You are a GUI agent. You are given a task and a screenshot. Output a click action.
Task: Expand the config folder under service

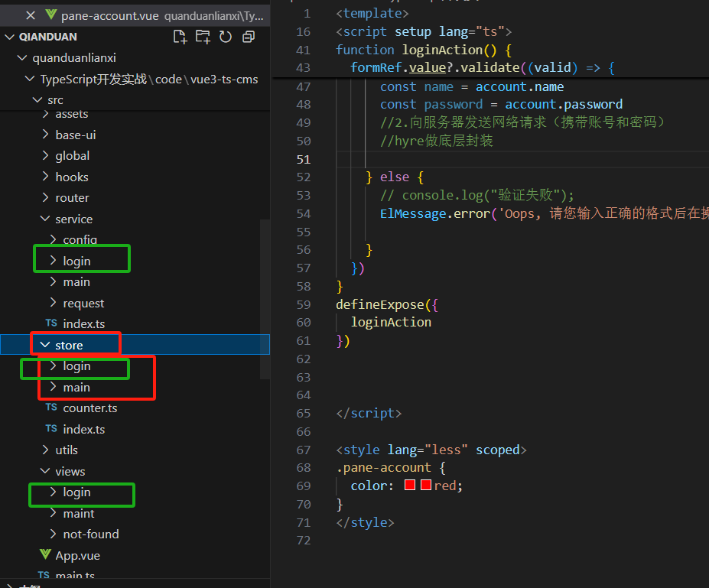(x=53, y=239)
